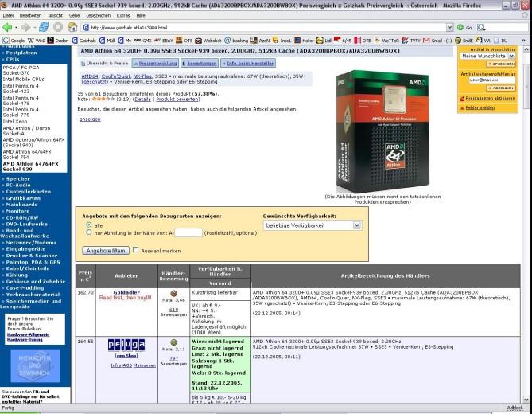Open the OTS bookmark
The width and height of the screenshot is (532, 414).
184,41
